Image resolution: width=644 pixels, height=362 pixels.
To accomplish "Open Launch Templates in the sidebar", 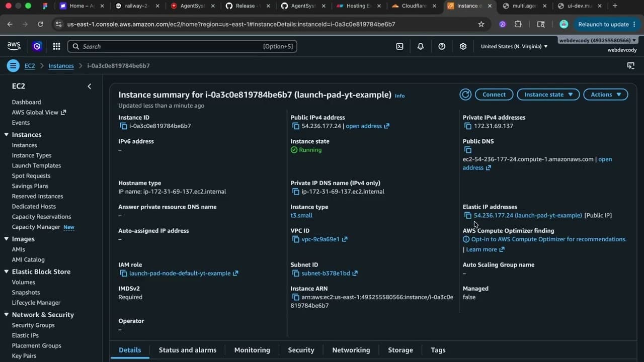I will pyautogui.click(x=36, y=165).
